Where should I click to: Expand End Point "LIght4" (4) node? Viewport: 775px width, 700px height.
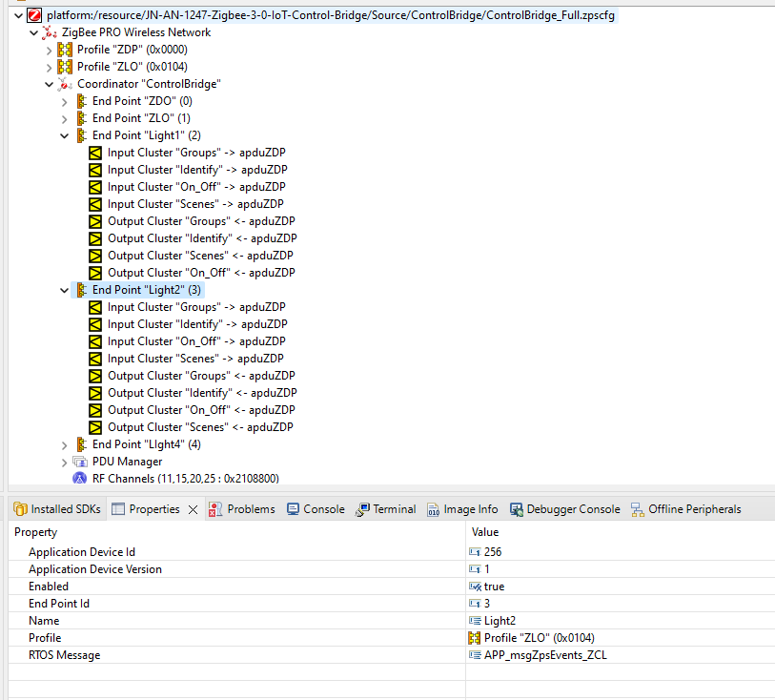tap(64, 445)
